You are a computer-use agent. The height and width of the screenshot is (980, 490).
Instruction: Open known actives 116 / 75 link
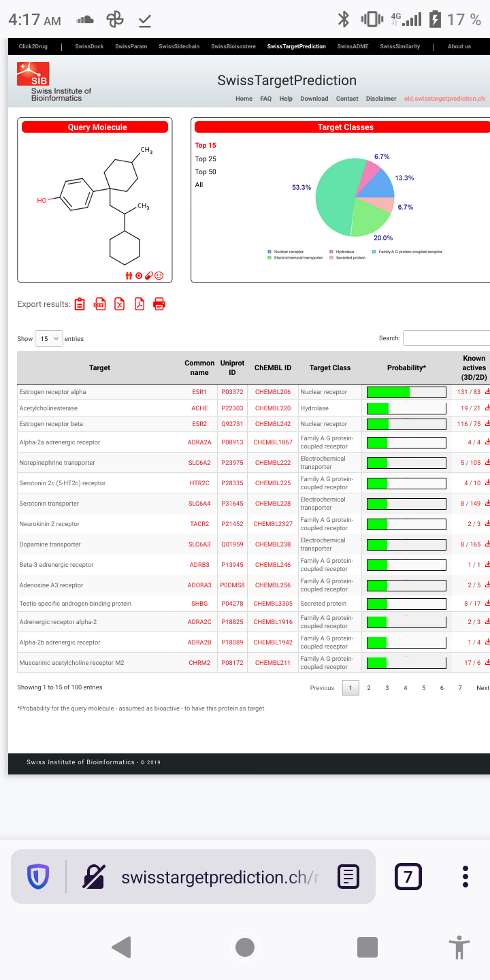(x=468, y=424)
